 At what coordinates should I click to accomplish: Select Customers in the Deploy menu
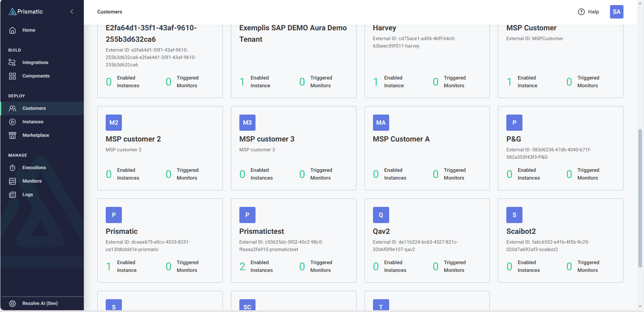point(34,108)
